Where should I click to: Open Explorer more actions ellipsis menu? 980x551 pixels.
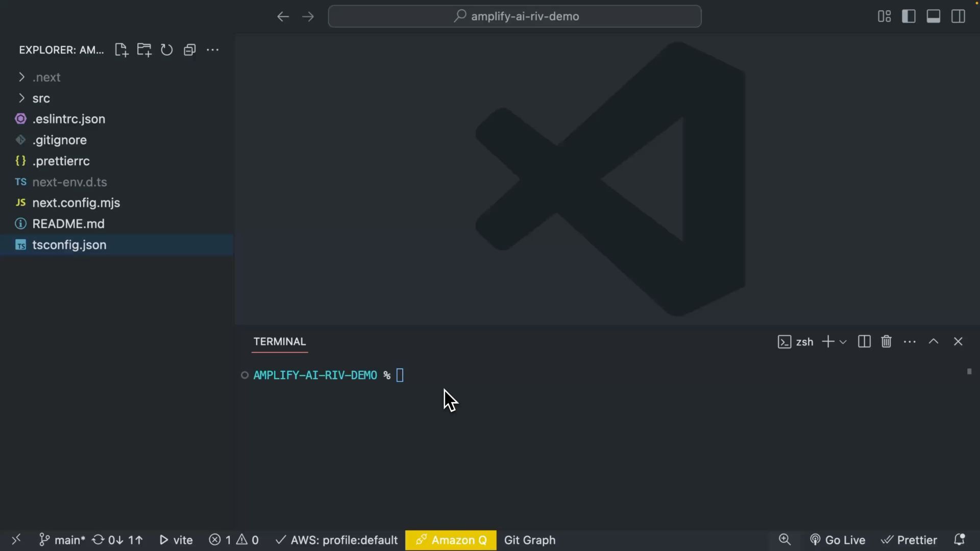pyautogui.click(x=212, y=50)
